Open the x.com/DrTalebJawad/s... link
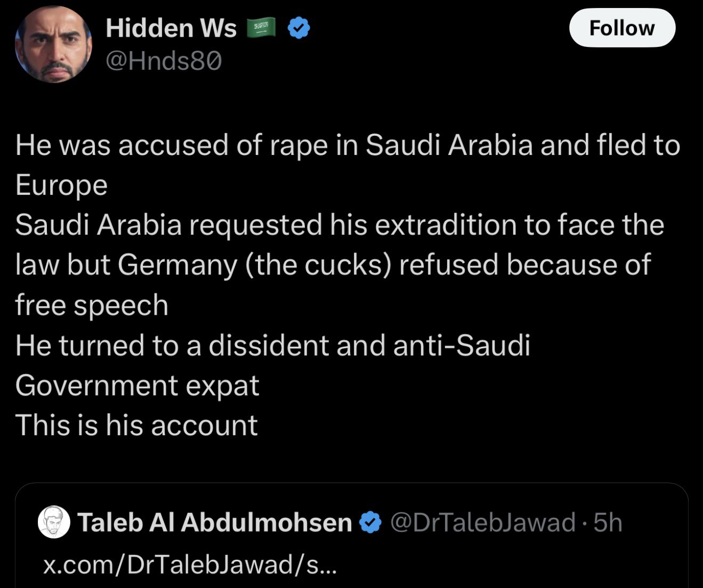Image resolution: width=703 pixels, height=588 pixels. (190, 565)
